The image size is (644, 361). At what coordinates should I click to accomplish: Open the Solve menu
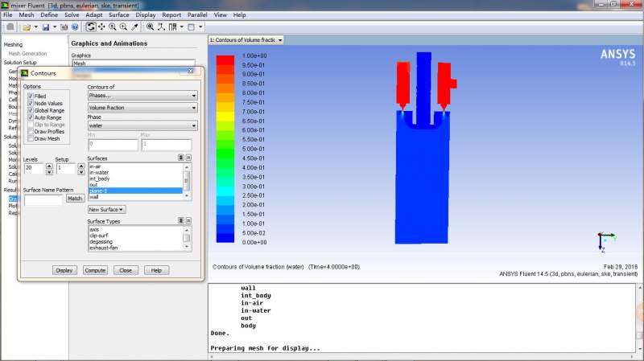[x=72, y=14]
